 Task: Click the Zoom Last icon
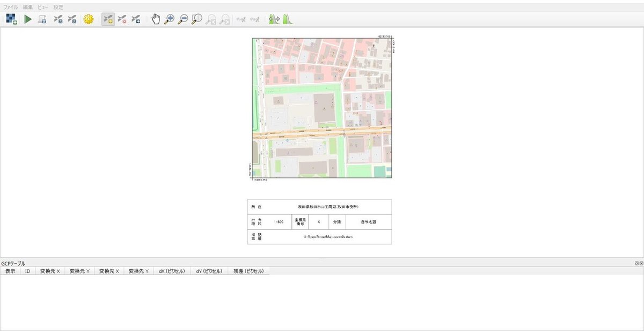(211, 19)
